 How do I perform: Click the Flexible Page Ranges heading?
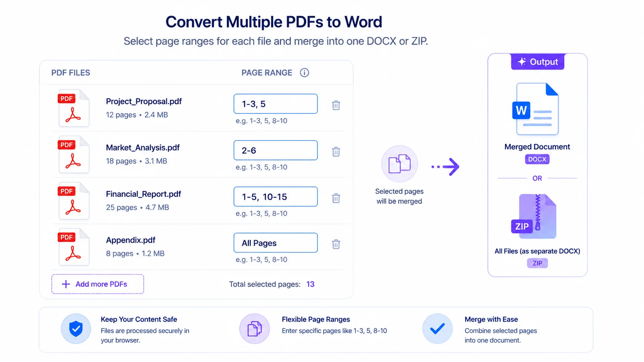316,319
